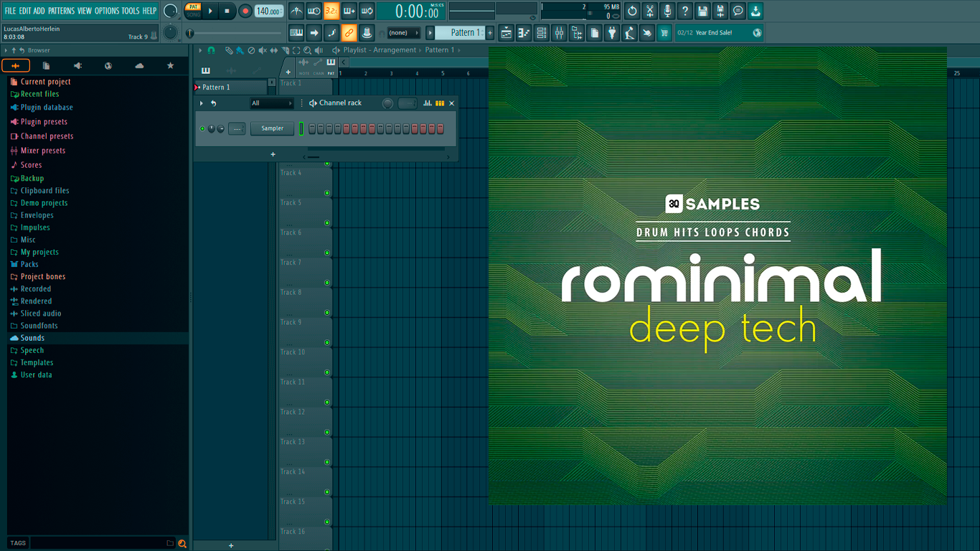Open the Playlist options menu arrow

click(200, 50)
